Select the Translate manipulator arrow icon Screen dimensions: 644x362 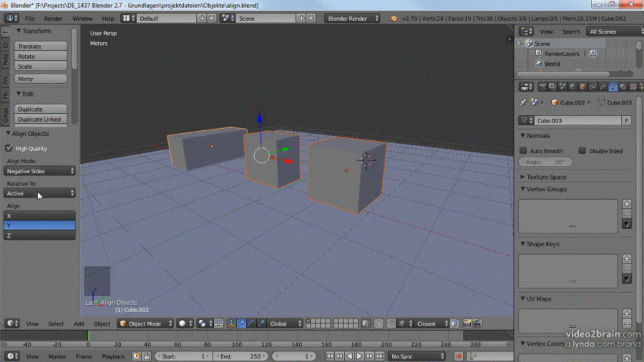click(242, 324)
